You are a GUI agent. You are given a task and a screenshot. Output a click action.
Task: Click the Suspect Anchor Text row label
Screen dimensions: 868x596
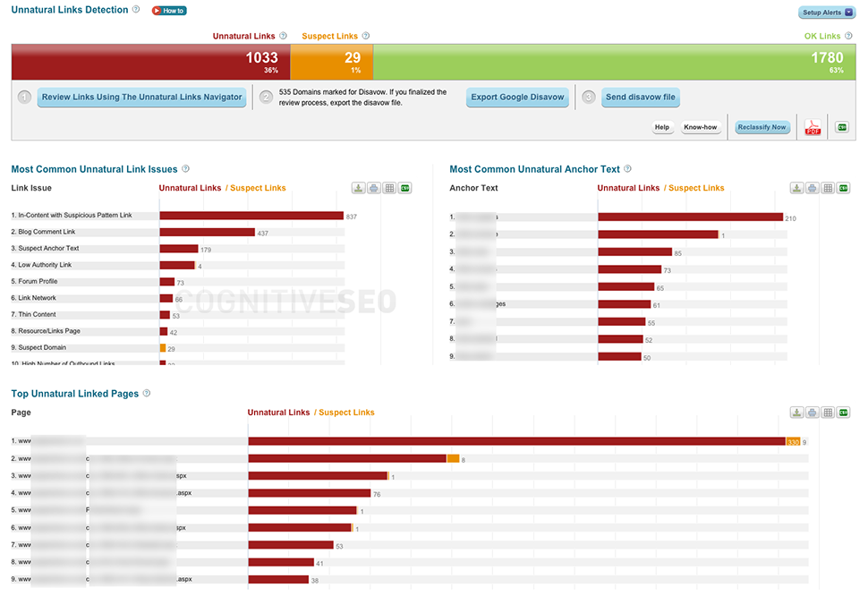[x=46, y=249]
